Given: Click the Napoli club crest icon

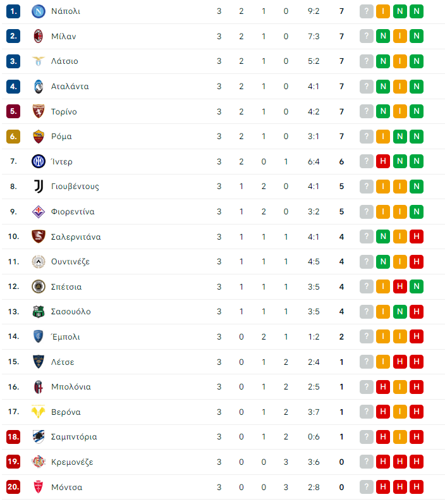Looking at the screenshot, I should pos(38,11).
